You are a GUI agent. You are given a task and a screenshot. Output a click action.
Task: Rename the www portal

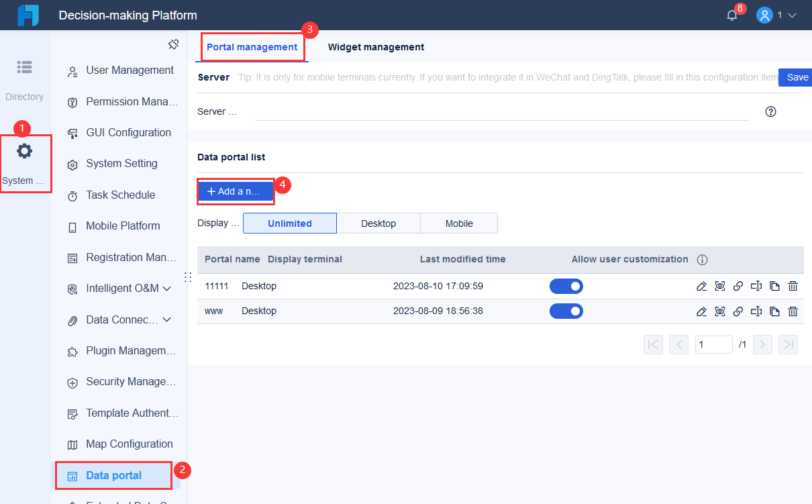756,311
